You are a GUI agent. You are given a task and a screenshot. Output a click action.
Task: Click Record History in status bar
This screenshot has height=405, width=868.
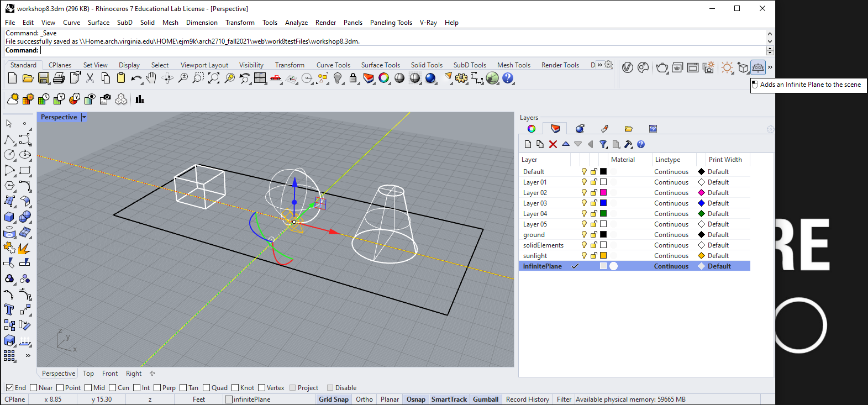[527, 399]
